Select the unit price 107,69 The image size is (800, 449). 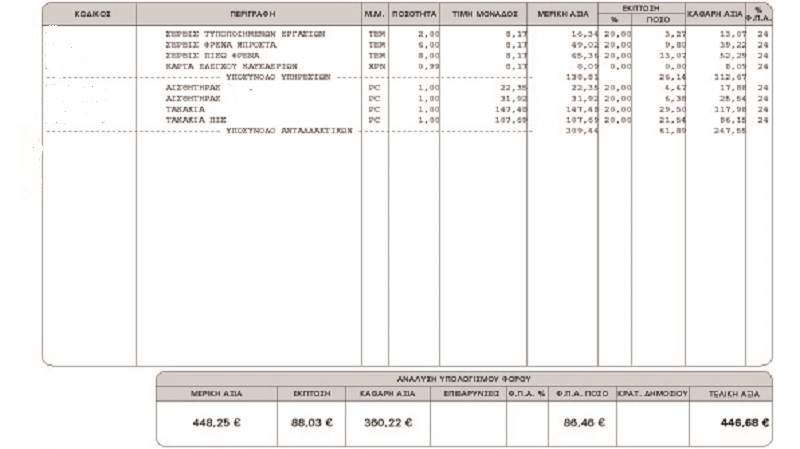click(x=511, y=120)
